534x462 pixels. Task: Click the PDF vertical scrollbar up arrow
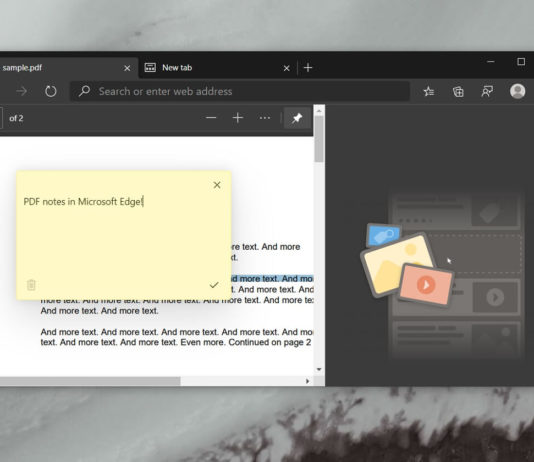319,111
